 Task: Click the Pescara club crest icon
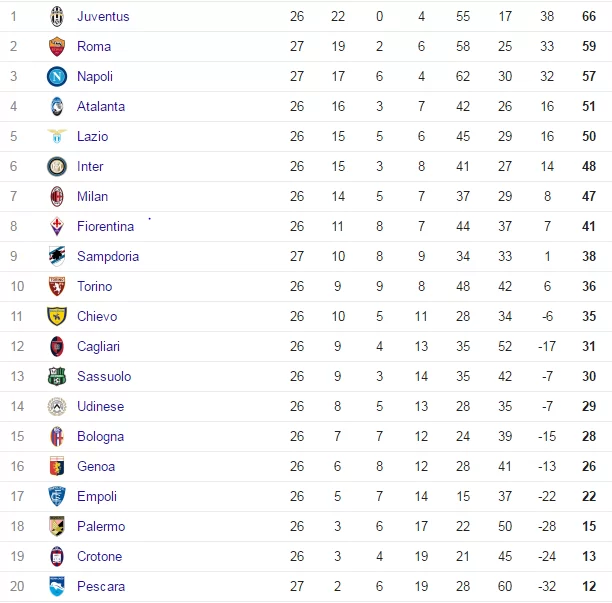click(x=56, y=586)
